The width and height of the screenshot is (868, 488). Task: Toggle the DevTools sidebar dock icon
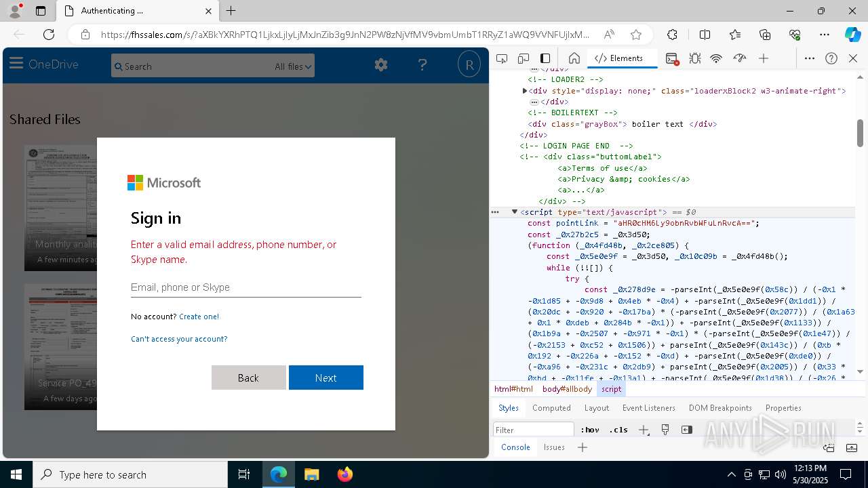[x=545, y=58]
